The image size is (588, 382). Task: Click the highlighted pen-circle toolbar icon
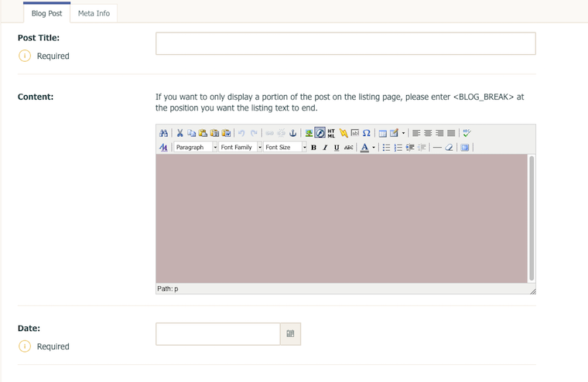point(320,133)
